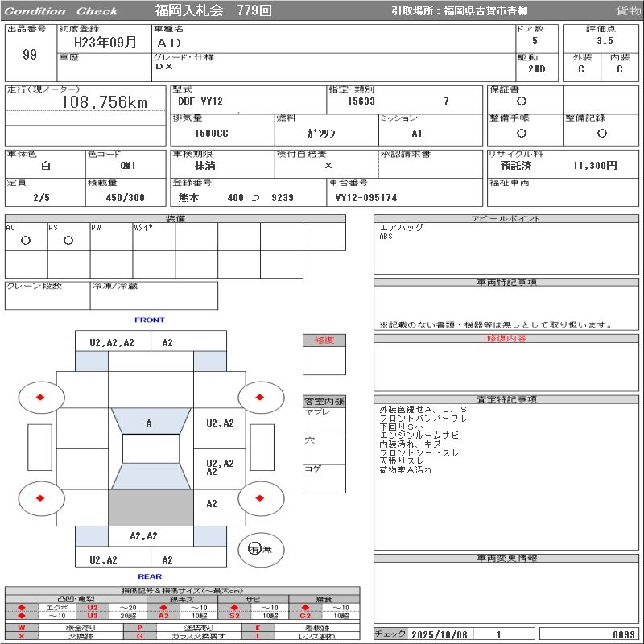The image size is (644, 644).
Task: Click the red P 塗装あり legend marker
Action: [x=139, y=628]
